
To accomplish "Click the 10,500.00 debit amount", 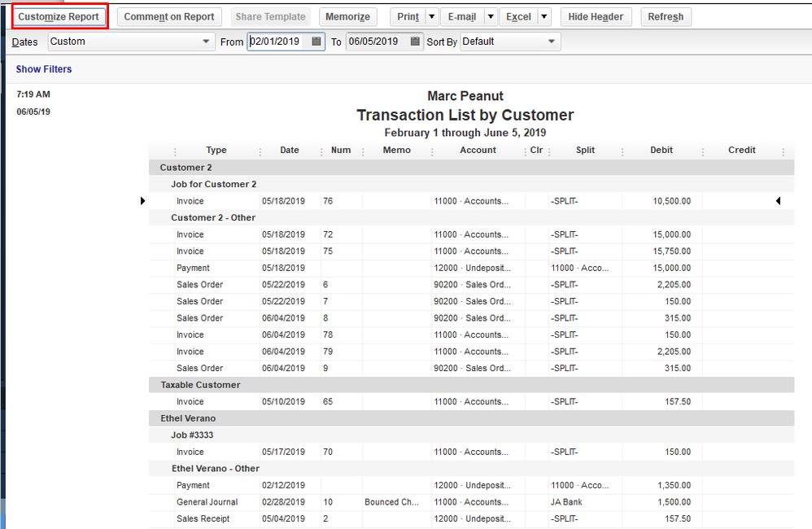I will point(671,201).
